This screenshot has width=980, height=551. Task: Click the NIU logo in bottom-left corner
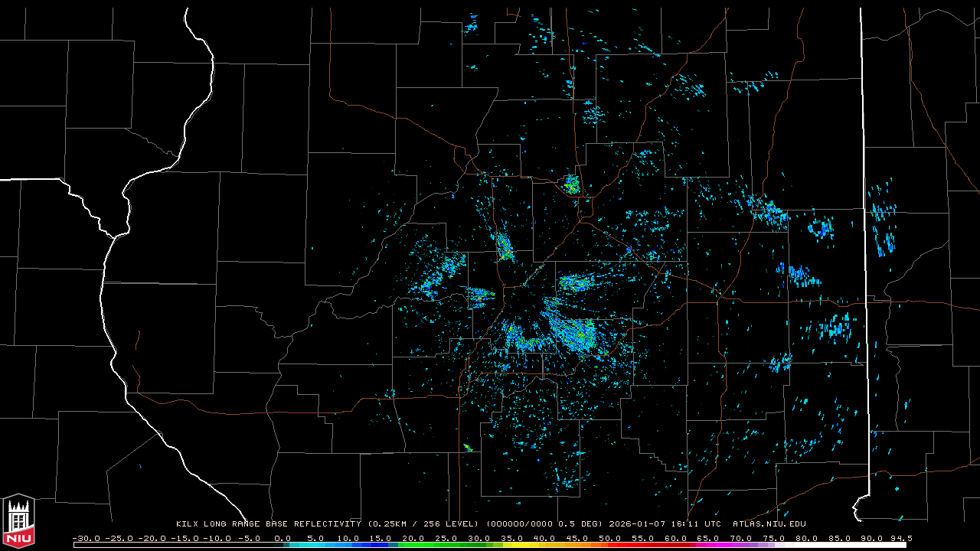point(18,522)
